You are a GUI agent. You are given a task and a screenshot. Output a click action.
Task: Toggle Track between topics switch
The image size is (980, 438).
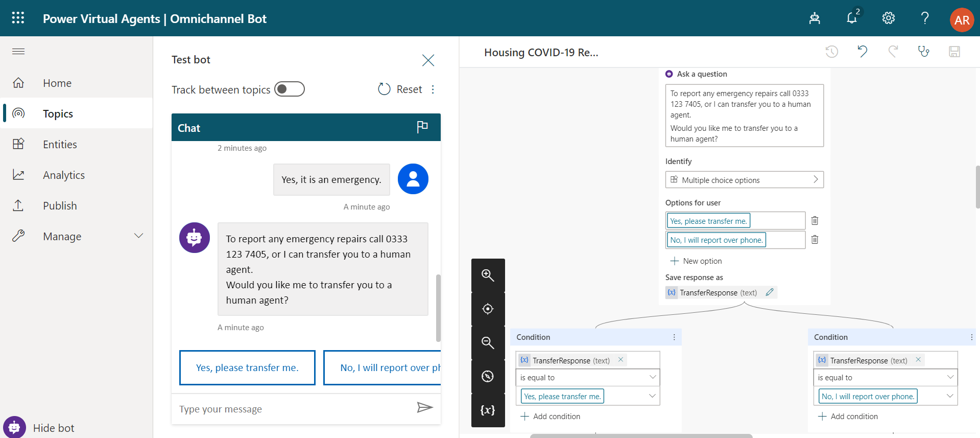point(290,89)
